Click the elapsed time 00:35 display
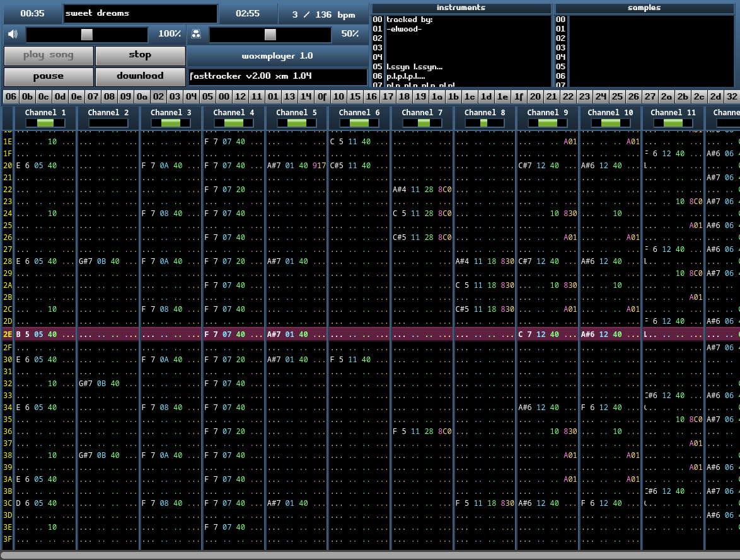Image resolution: width=740 pixels, height=560 pixels. click(32, 14)
